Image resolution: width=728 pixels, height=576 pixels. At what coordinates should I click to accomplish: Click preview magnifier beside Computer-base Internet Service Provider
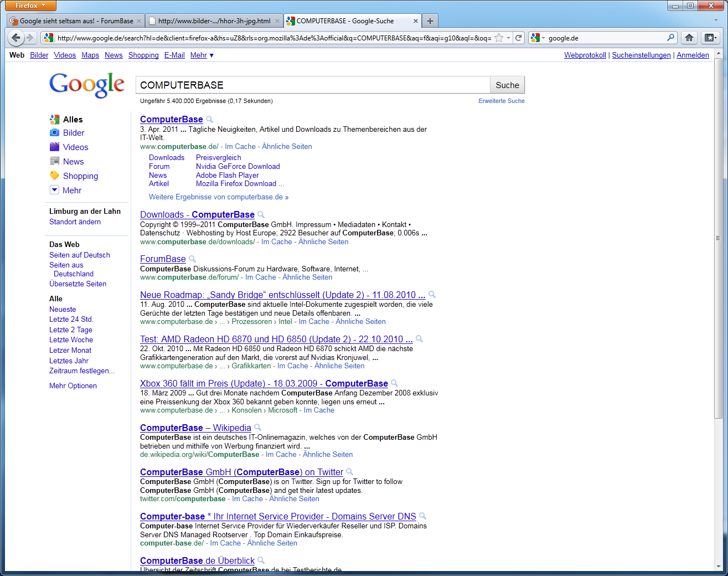click(x=422, y=517)
